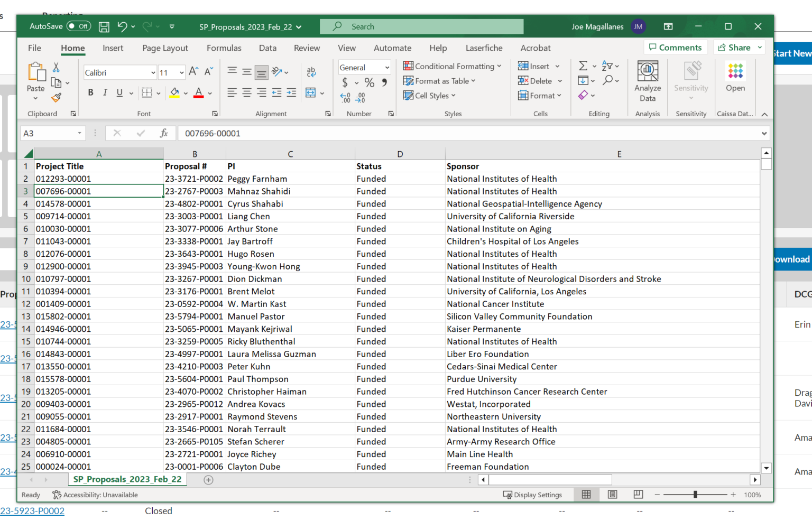Apply Fill Color to selected cell
Image resolution: width=812 pixels, height=521 pixels.
(x=174, y=93)
